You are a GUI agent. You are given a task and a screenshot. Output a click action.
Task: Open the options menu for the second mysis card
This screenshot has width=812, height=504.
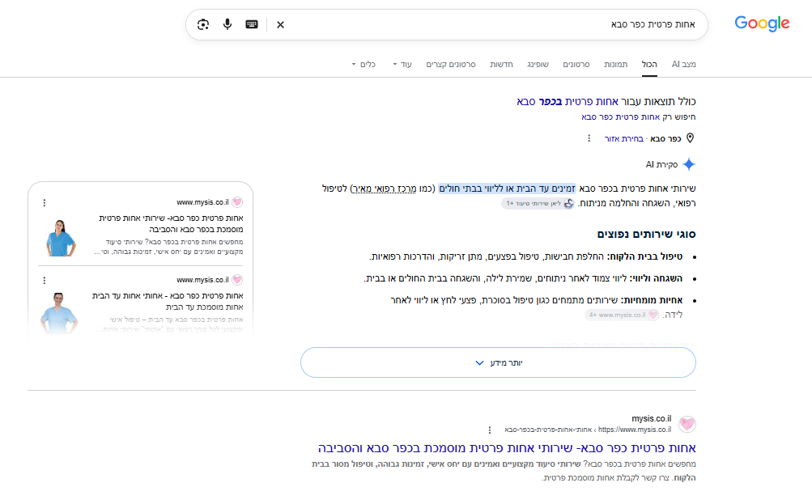pyautogui.click(x=45, y=281)
